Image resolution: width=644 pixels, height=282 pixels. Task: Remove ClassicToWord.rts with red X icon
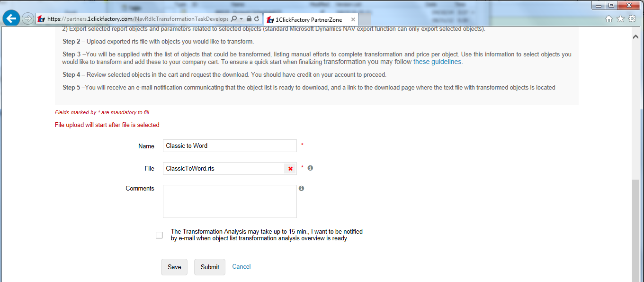(290, 169)
